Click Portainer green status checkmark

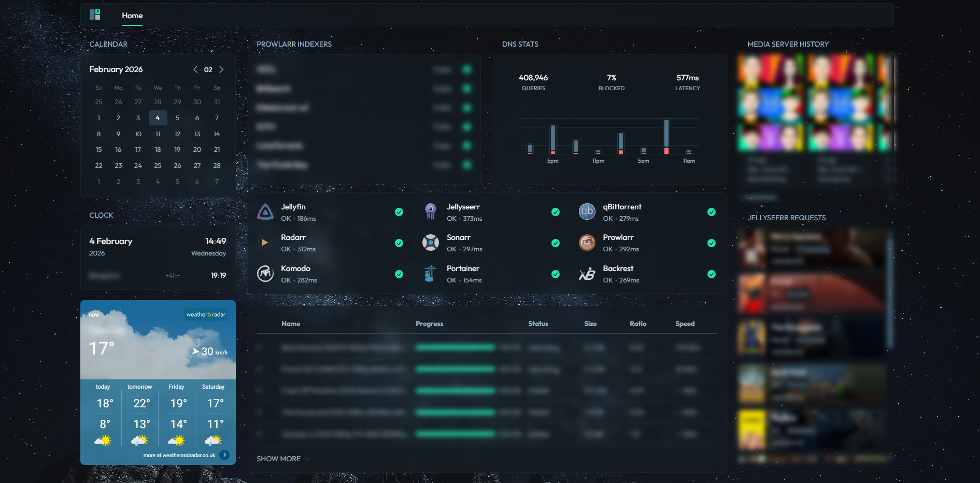pyautogui.click(x=556, y=274)
